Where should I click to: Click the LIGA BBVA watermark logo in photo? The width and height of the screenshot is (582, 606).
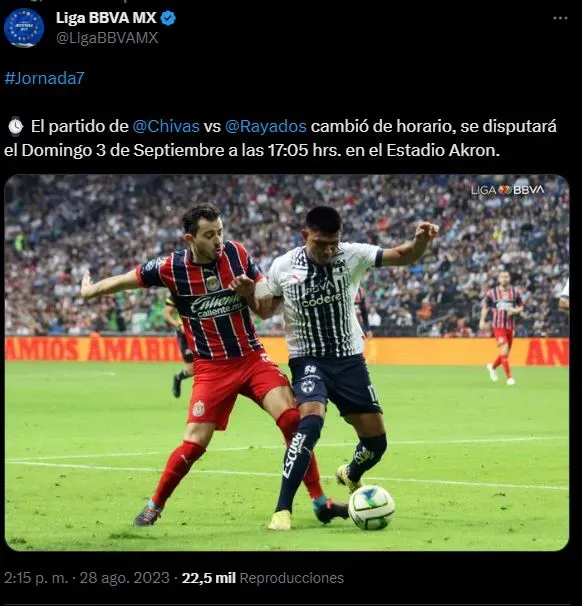pos(507,190)
